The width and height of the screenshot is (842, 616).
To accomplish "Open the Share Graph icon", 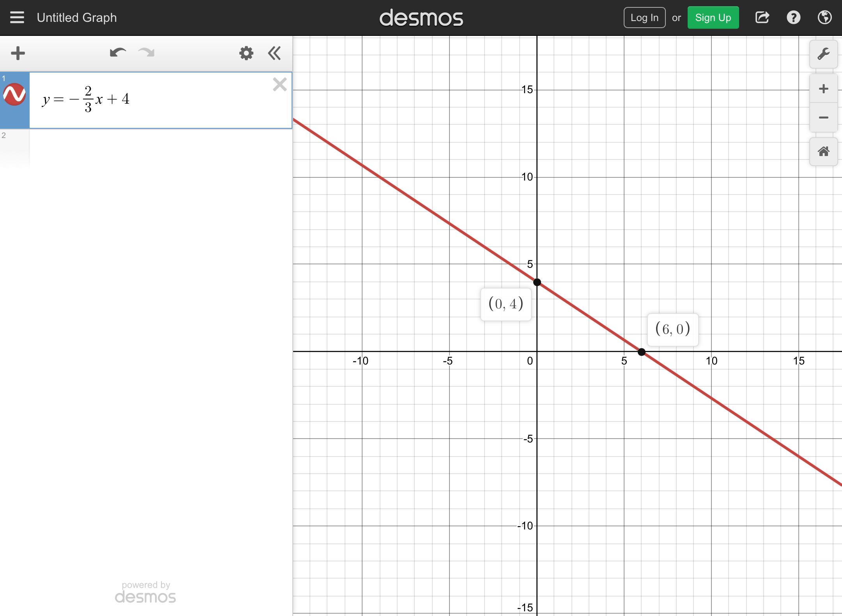I will pyautogui.click(x=762, y=18).
